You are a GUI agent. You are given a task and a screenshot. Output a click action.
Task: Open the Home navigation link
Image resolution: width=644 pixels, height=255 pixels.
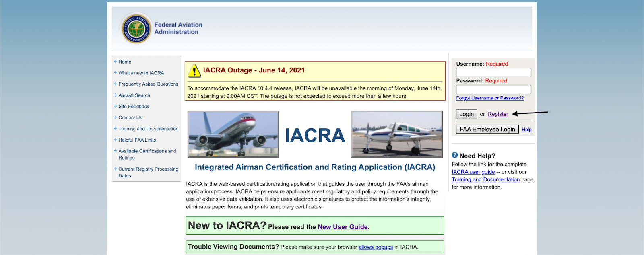[x=125, y=62]
